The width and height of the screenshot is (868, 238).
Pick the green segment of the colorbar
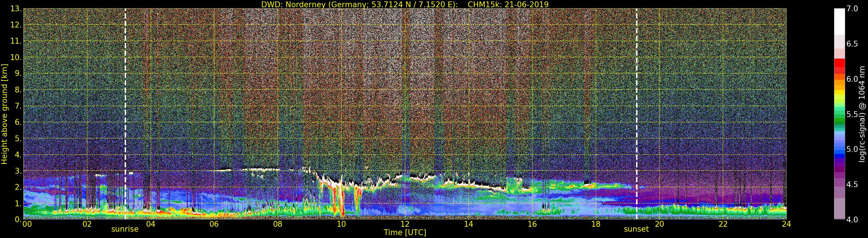point(839,118)
